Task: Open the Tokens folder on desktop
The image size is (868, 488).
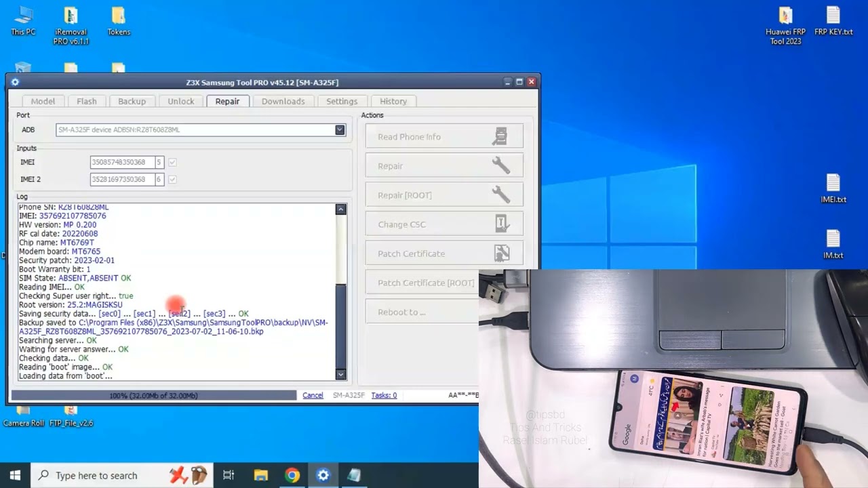Action: click(119, 20)
